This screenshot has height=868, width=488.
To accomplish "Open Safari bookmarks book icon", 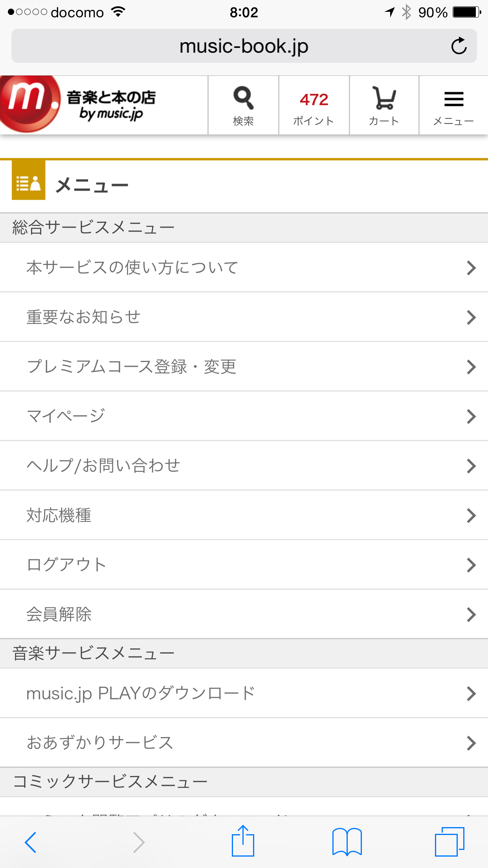I will click(x=347, y=841).
